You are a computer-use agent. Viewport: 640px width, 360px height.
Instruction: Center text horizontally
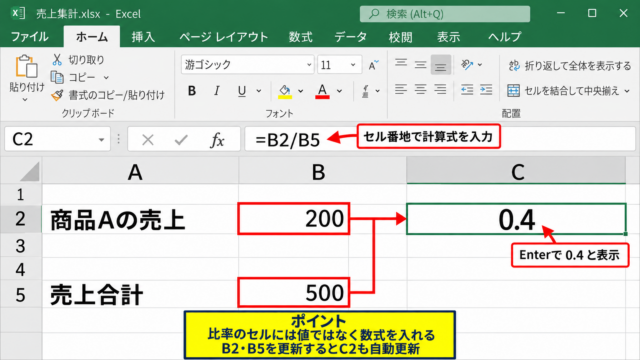click(x=420, y=89)
